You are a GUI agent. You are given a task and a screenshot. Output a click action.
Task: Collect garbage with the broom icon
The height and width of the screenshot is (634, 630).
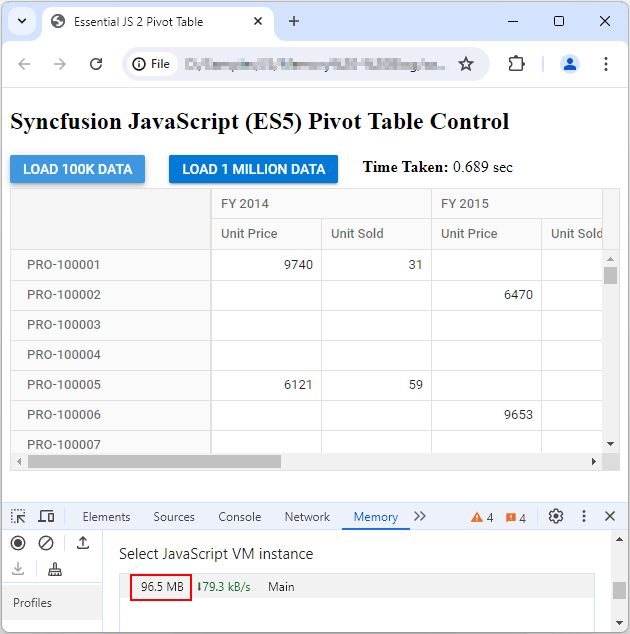click(x=55, y=569)
